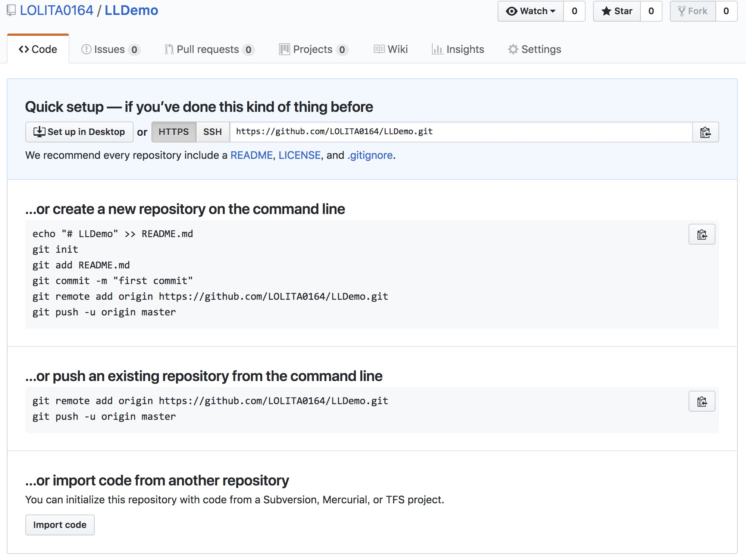Click the Import code button
This screenshot has width=746, height=560.
click(x=60, y=525)
